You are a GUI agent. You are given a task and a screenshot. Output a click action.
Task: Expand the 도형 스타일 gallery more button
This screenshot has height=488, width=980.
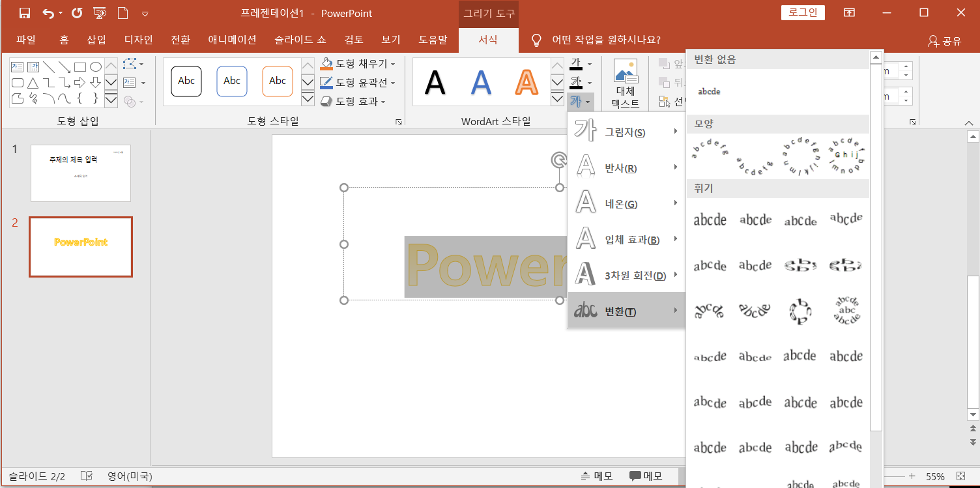click(x=308, y=99)
